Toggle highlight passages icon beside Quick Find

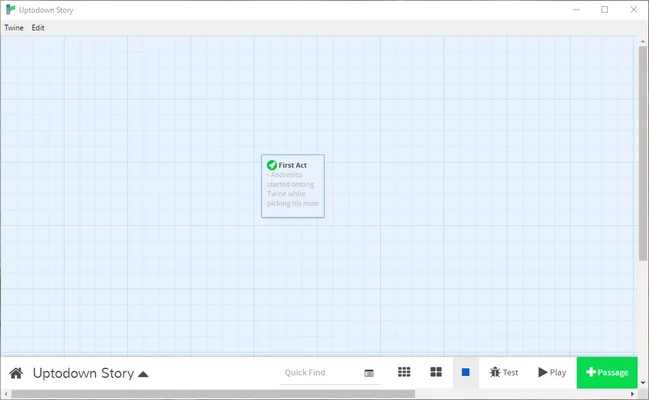369,373
